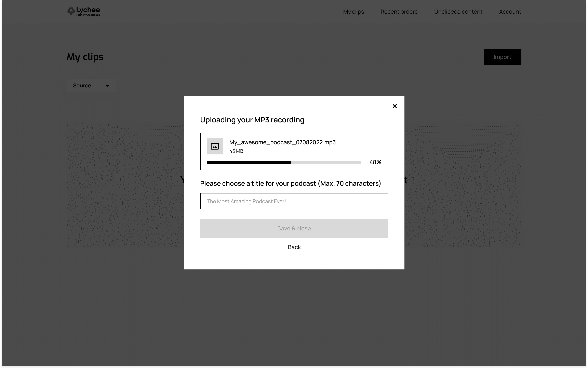The width and height of the screenshot is (588, 369).
Task: Close the upload dialog with the X icon
Action: coord(395,106)
